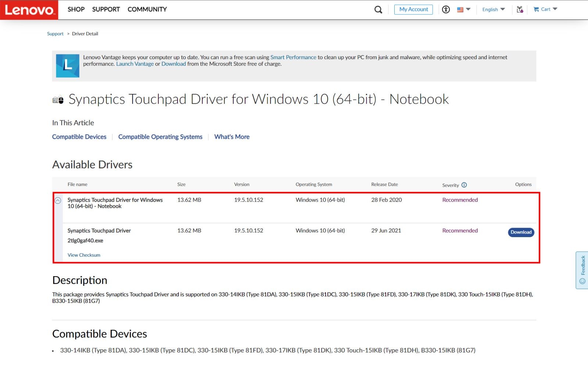This screenshot has height=367, width=588.
Task: Go to Support breadcrumb link
Action: pyautogui.click(x=55, y=34)
